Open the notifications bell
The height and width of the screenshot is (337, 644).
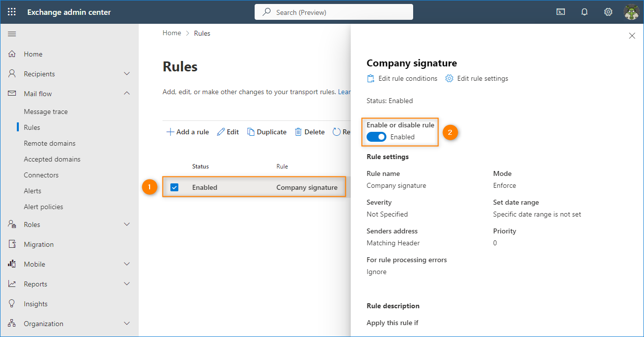585,12
